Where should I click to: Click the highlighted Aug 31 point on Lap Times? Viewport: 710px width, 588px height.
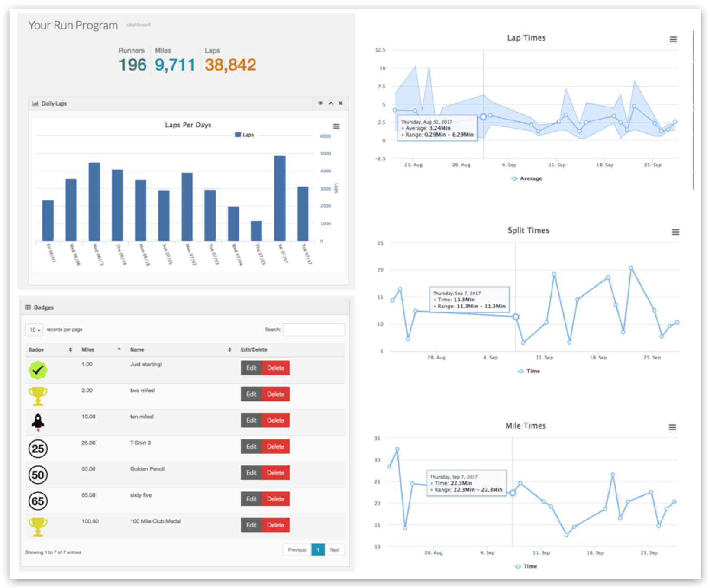coord(484,117)
